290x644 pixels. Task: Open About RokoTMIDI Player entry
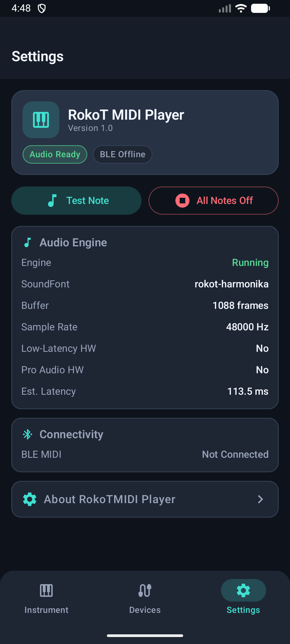110,499
